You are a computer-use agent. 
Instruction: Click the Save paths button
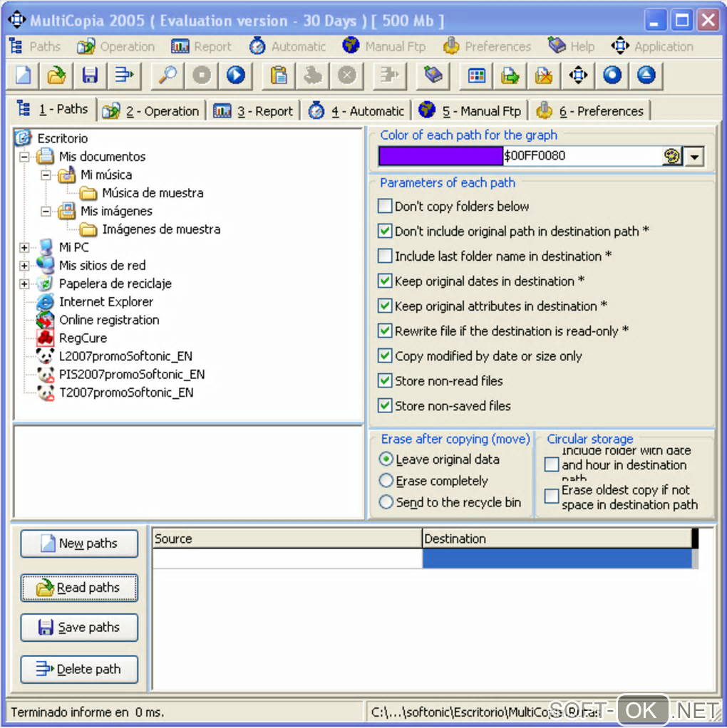[79, 628]
